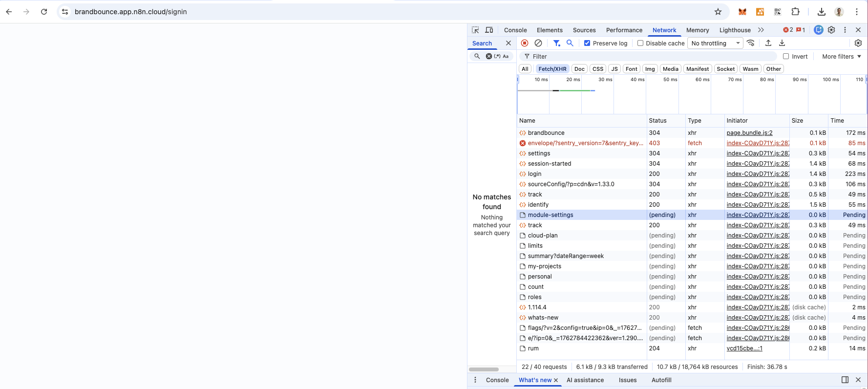Open the page.bundle.js:2 initiator link
Image resolution: width=868 pixels, height=389 pixels.
[x=749, y=132]
